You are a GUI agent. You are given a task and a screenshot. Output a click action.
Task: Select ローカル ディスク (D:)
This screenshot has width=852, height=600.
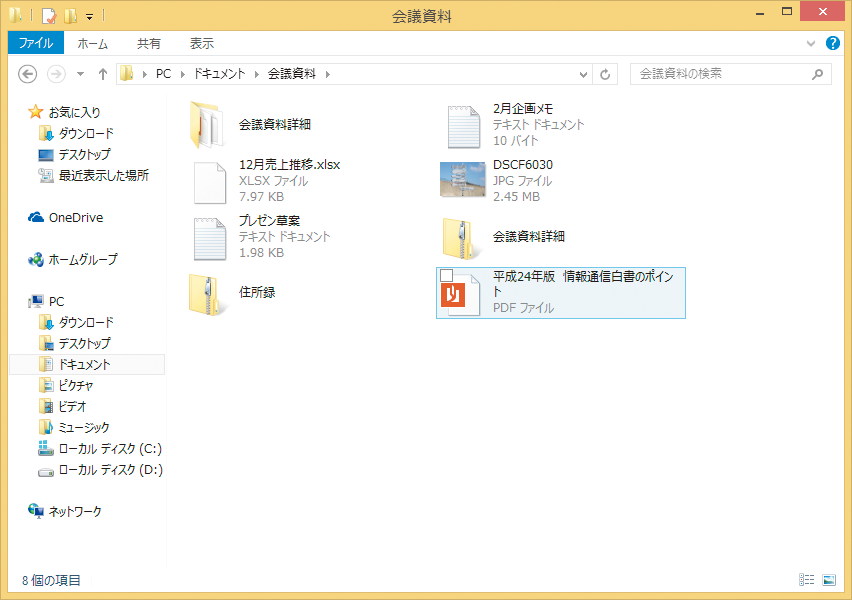coord(110,470)
